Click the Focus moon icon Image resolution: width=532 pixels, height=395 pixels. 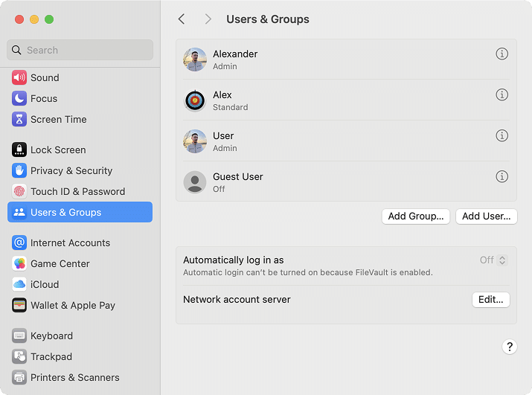pos(19,98)
